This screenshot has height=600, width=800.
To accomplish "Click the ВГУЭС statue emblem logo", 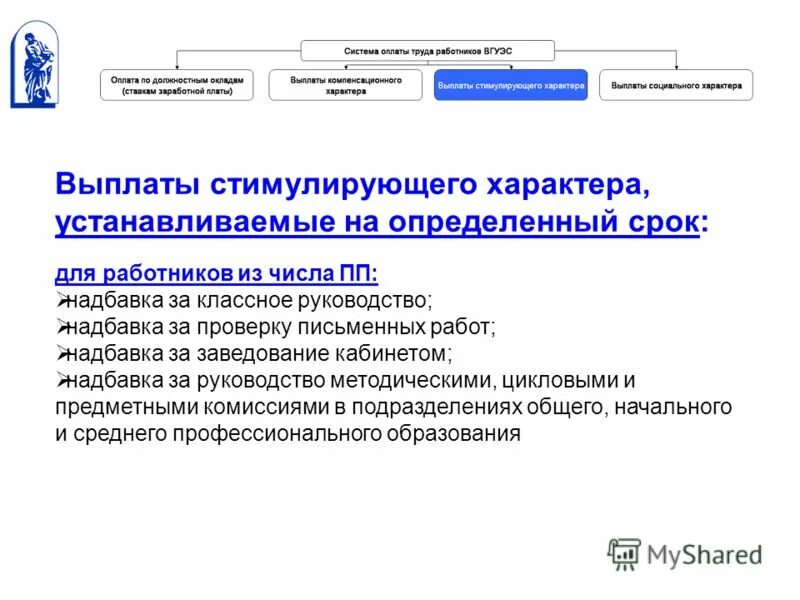I will tap(36, 65).
